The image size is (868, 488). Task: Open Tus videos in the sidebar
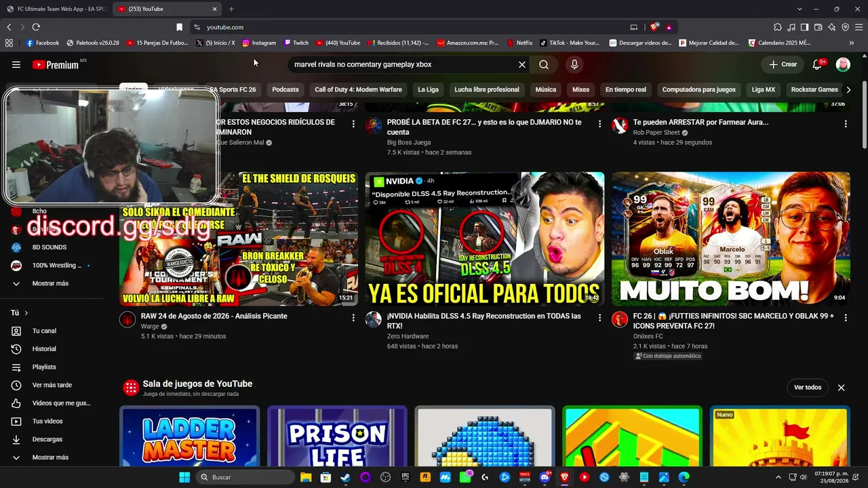[47, 421]
